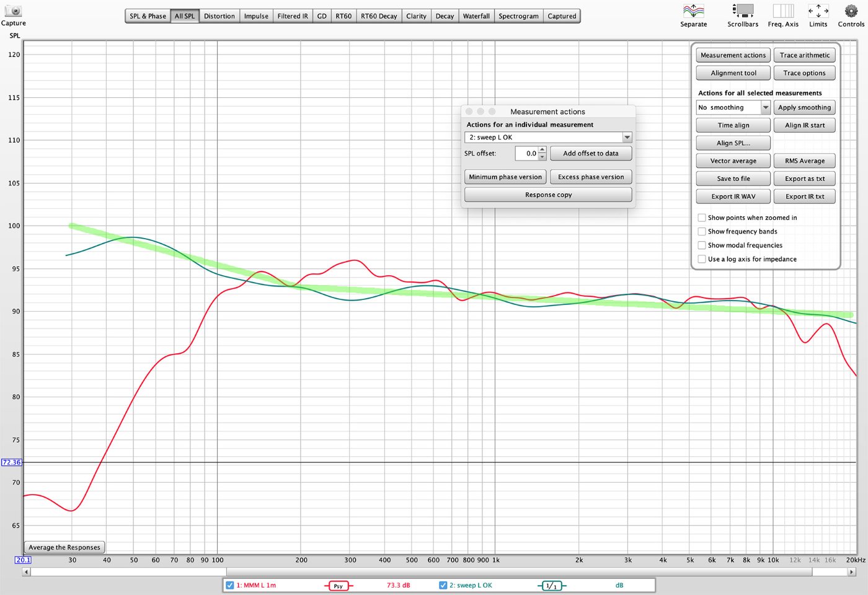Switch to the Waterfall tab
The image size is (868, 595).
476,16
